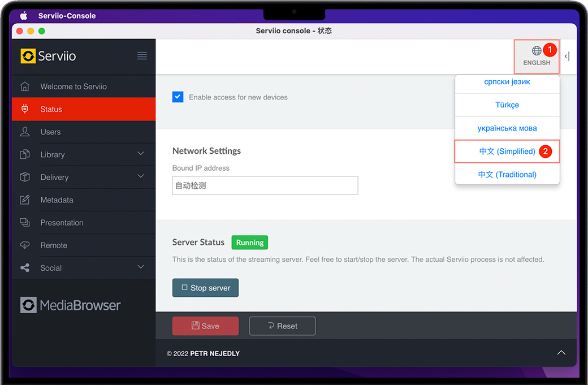Image resolution: width=588 pixels, height=385 pixels.
Task: Select 中文 (Simplified) from language list
Action: 507,152
